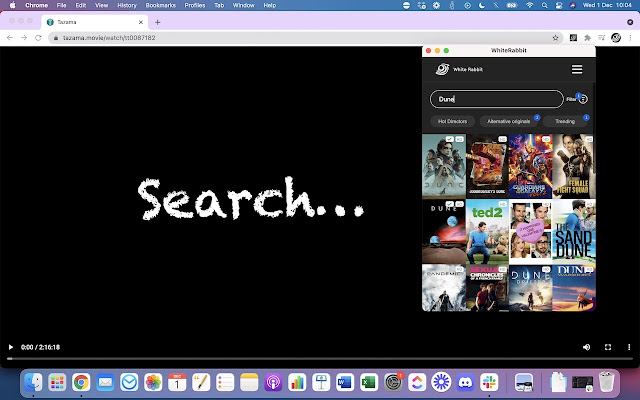640x400 pixels.
Task: Toggle fullscreen on the video player
Action: 607,347
